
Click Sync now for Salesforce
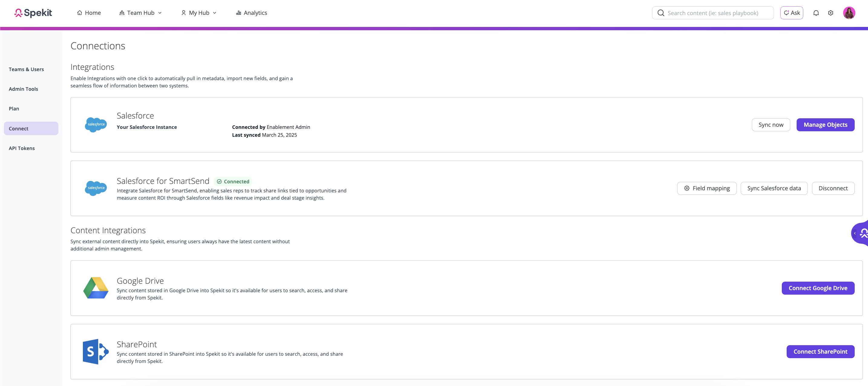(771, 125)
